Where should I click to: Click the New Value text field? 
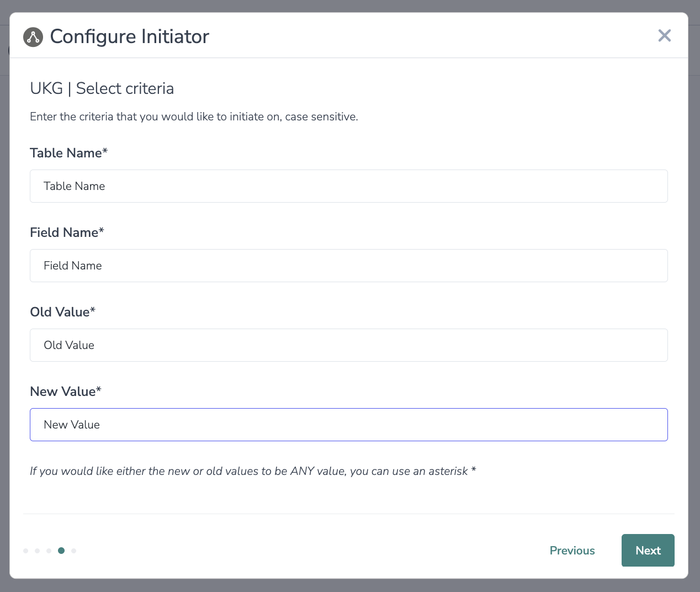click(x=348, y=425)
